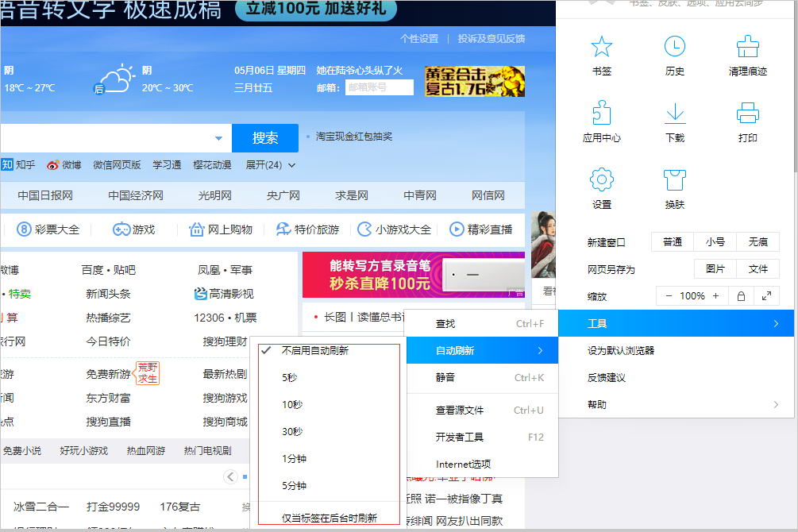This screenshot has height=532, width=798.
Task: Click the main search text field
Action: [106, 138]
